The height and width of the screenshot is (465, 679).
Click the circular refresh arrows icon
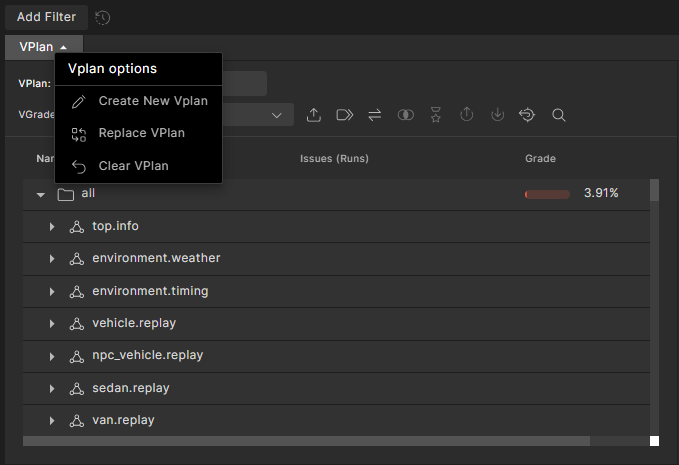[x=527, y=115]
